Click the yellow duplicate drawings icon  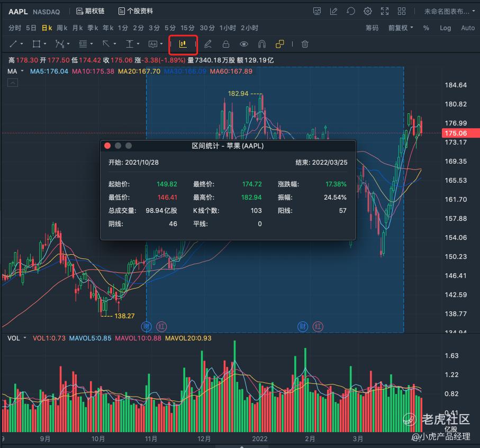pos(280,44)
